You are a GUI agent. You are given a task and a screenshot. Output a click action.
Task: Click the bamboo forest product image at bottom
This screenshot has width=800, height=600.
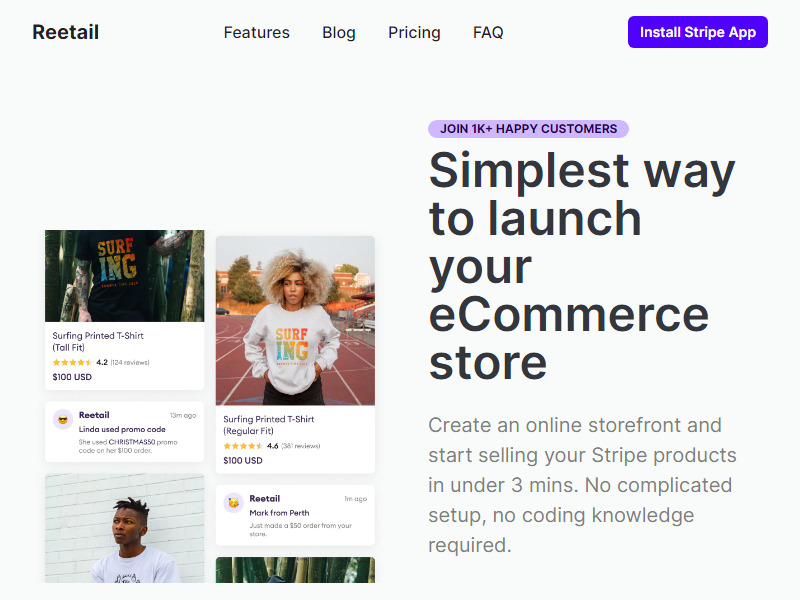coord(295,570)
